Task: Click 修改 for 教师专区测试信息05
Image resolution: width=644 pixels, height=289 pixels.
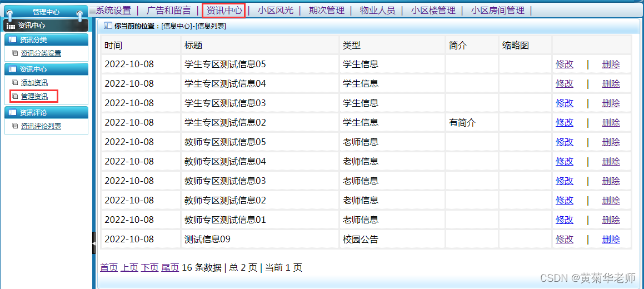Action: point(565,142)
